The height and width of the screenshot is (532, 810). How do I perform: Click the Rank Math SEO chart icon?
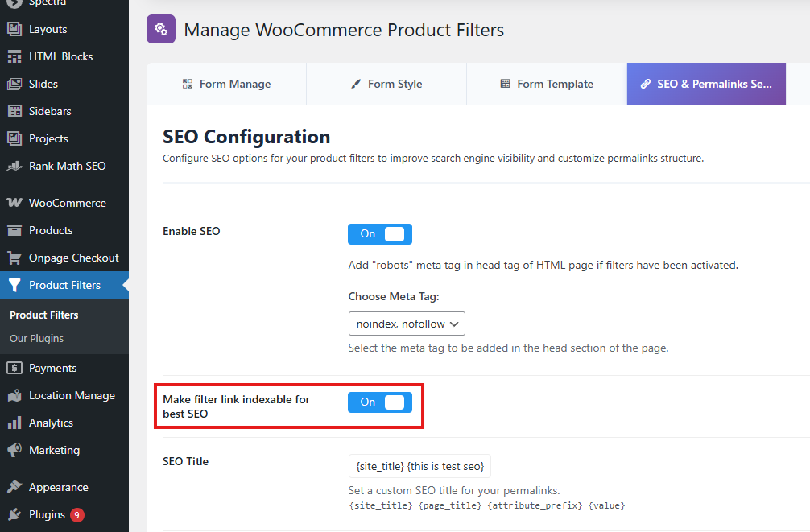[x=14, y=166]
